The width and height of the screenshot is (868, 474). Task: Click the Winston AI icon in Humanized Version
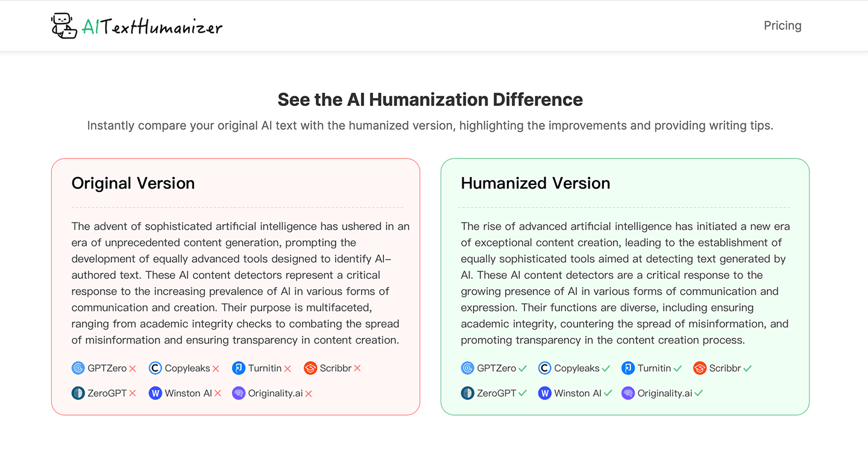(545, 393)
